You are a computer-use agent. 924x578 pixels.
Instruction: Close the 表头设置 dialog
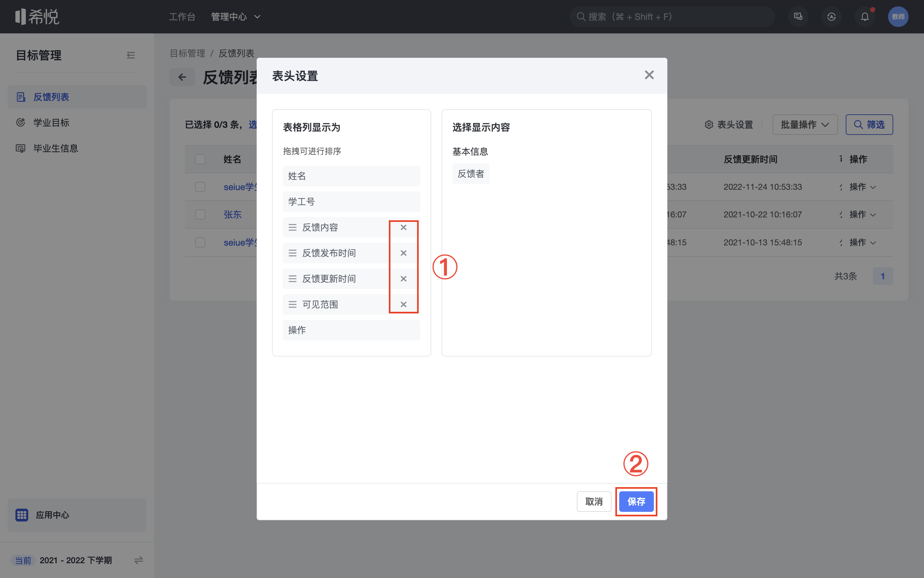click(649, 75)
